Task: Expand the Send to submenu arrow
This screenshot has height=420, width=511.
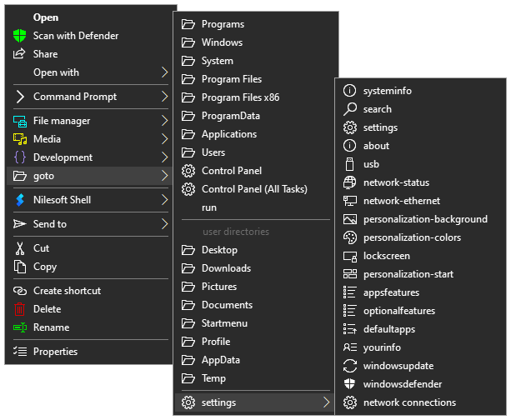Action: click(164, 224)
